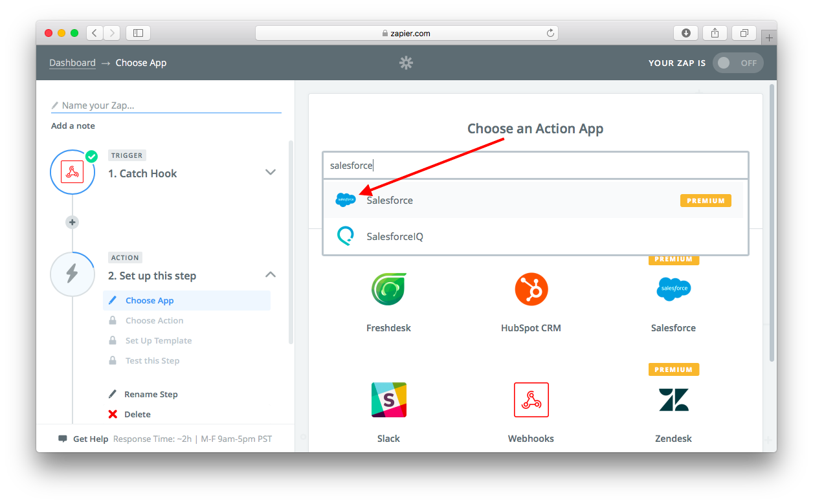The image size is (813, 504).
Task: Click the 2. Set up this step title
Action: (x=152, y=276)
